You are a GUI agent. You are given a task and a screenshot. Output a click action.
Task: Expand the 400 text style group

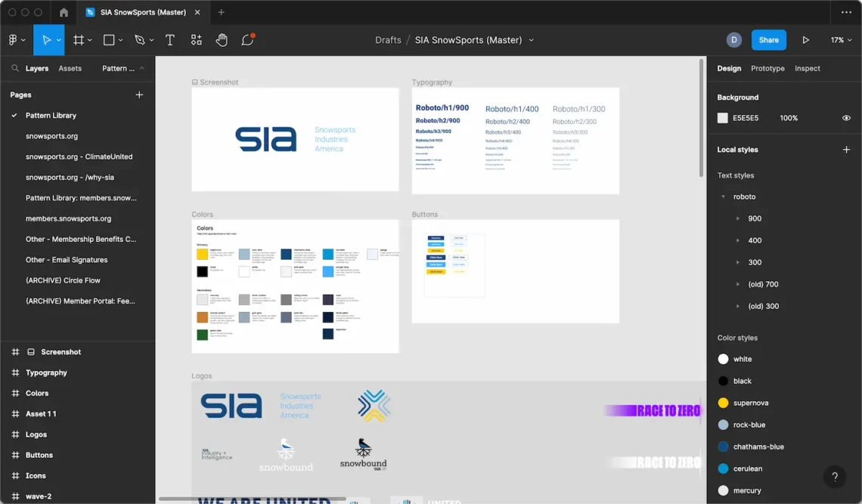pos(738,241)
